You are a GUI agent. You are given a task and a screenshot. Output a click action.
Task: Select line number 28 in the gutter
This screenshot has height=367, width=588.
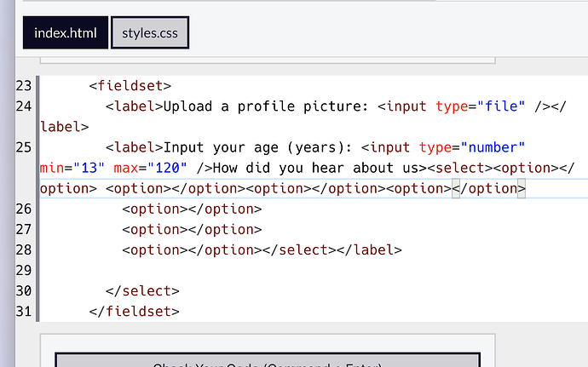click(x=23, y=249)
